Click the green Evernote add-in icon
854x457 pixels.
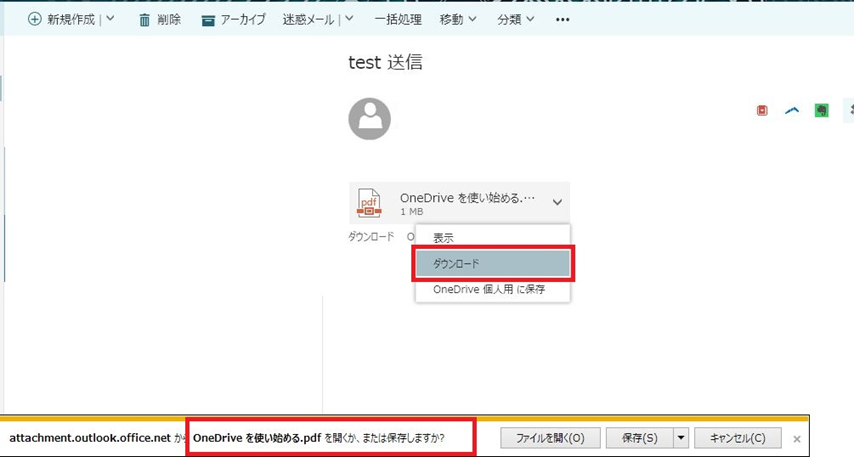821,111
